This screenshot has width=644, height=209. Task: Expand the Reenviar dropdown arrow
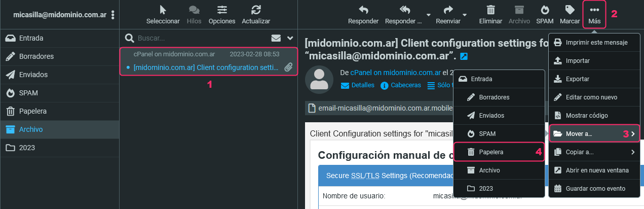tap(465, 15)
